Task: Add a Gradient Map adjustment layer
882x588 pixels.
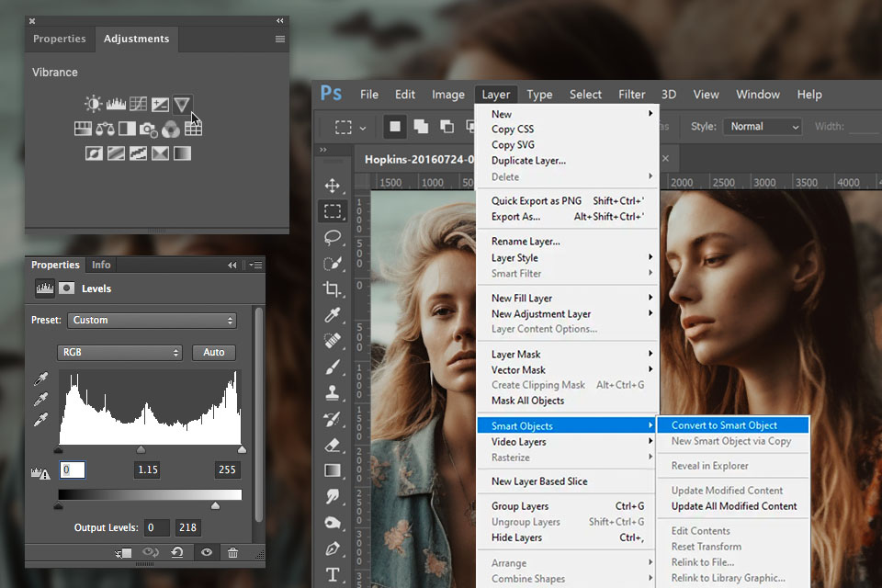Action: (182, 153)
